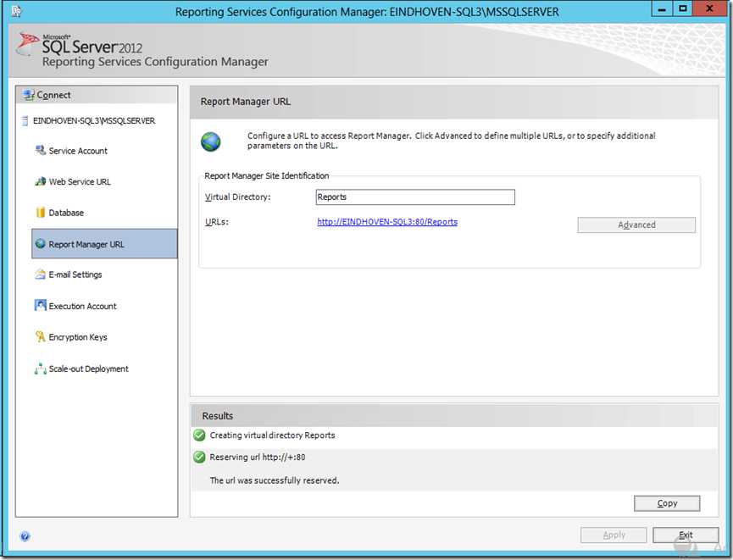Click the E-mail Settings envelope icon

(x=40, y=274)
